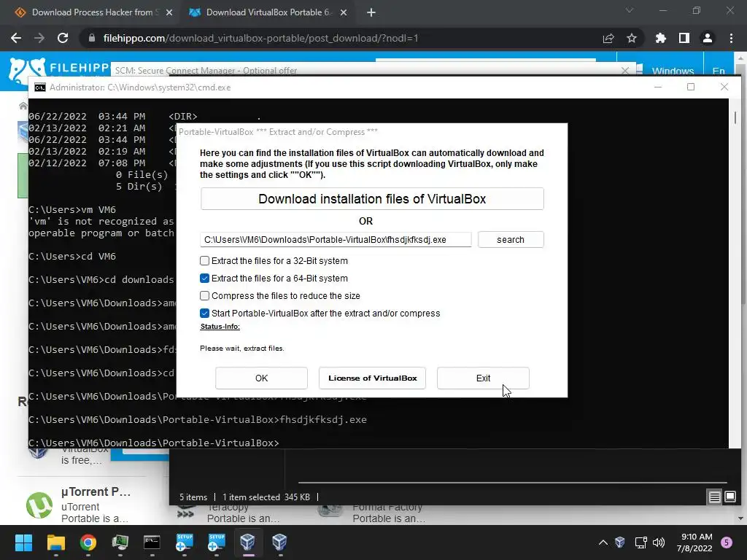Open Command Prompt from taskbar
The width and height of the screenshot is (747, 560).
tap(152, 542)
